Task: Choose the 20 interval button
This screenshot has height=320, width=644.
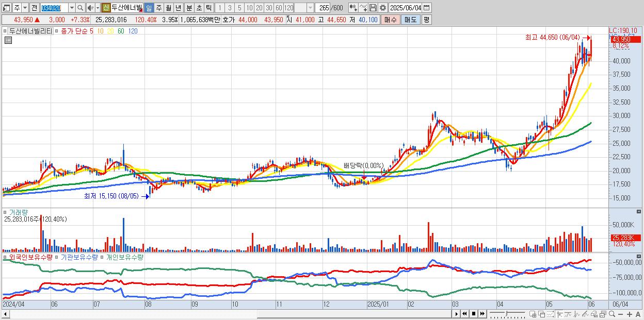Action: [x=259, y=8]
